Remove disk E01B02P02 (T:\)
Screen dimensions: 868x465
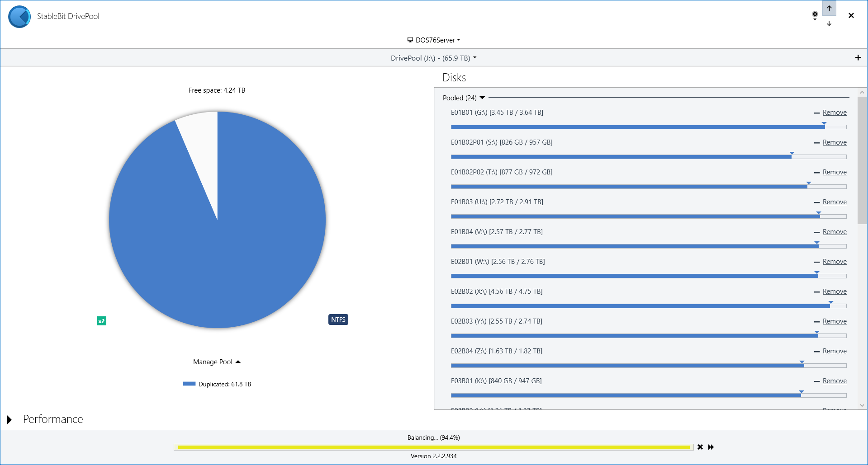coord(835,172)
